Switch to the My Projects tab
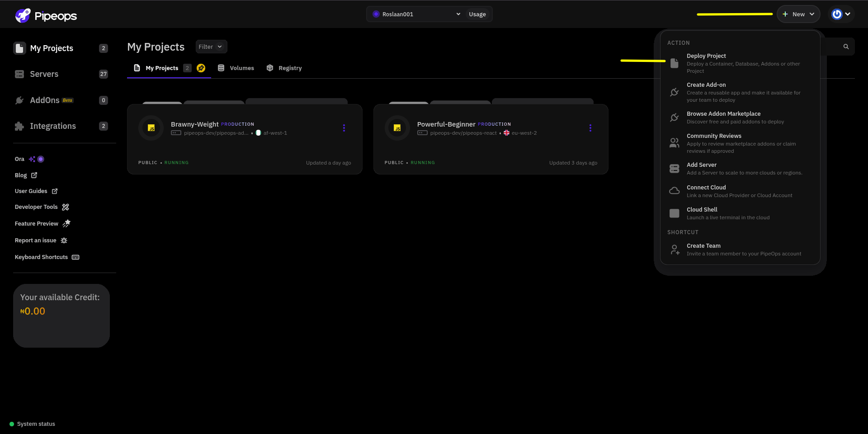Screen dimensions: 868x434 point(169,68)
